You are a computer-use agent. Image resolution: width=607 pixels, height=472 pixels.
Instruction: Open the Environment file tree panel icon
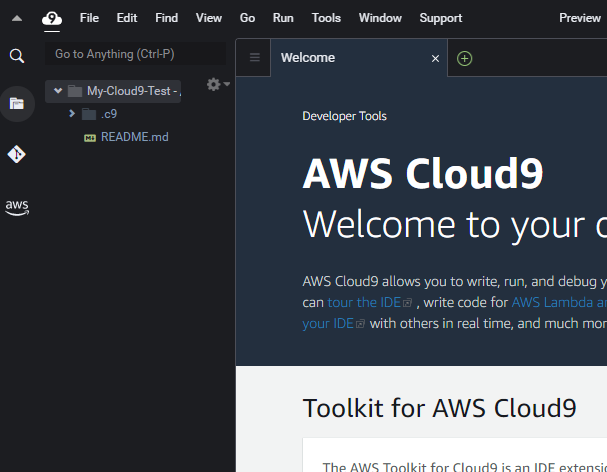(x=17, y=104)
